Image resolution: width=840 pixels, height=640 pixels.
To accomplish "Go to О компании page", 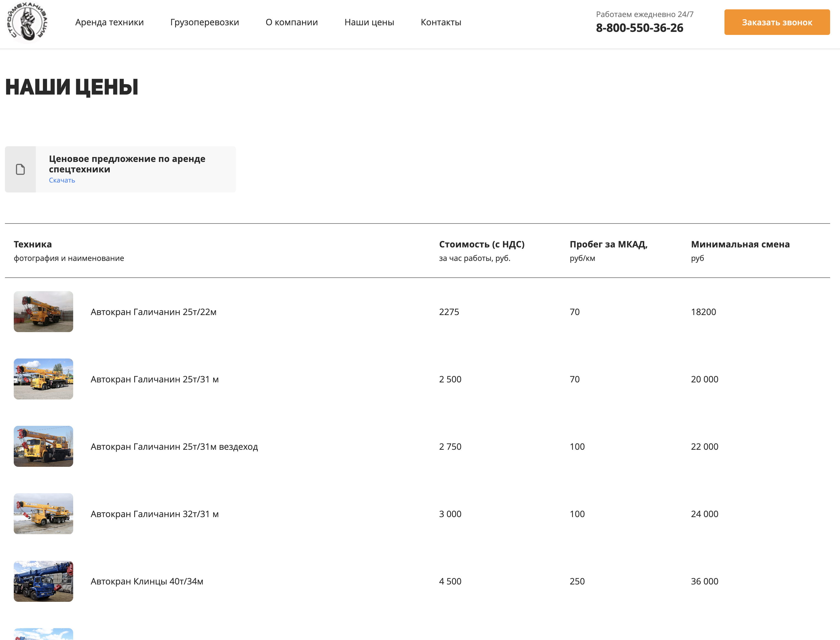I will tap(292, 22).
